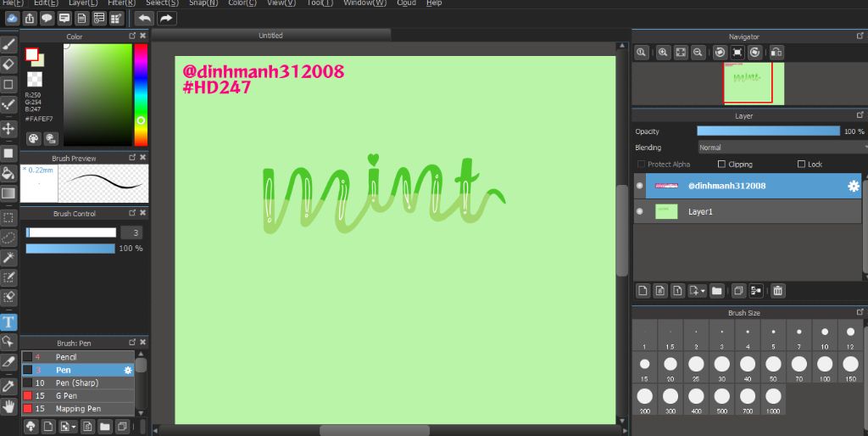Choose brush size 50
The image size is (868, 436).
(x=773, y=367)
